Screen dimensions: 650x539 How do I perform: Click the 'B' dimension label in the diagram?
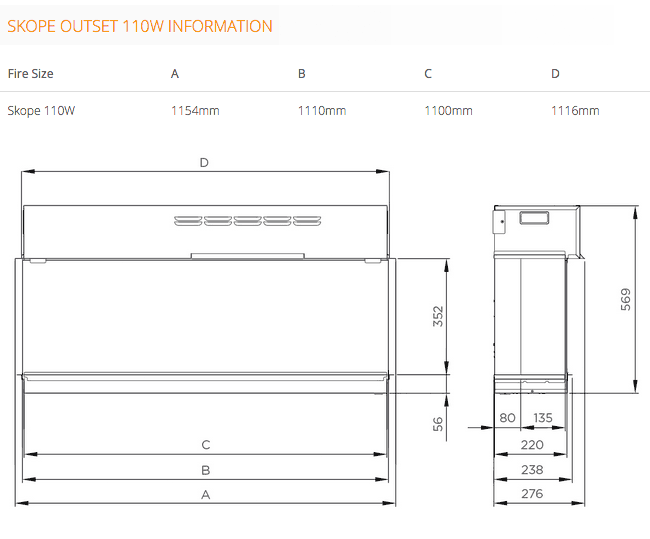(x=206, y=470)
